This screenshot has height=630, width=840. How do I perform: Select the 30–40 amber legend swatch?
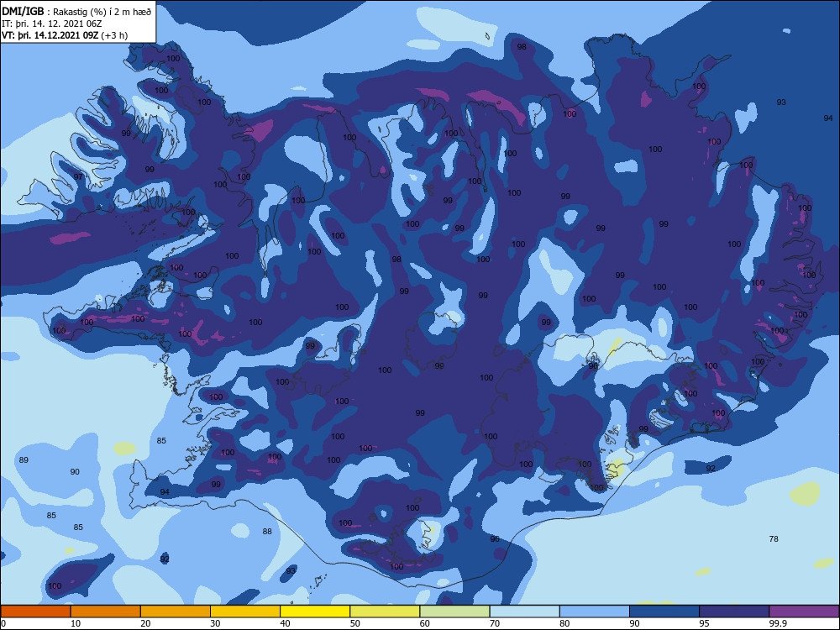pos(245,612)
